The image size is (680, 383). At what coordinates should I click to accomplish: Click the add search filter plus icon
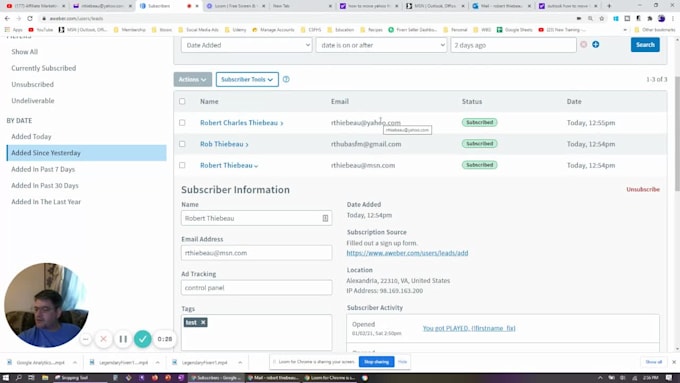[595, 44]
